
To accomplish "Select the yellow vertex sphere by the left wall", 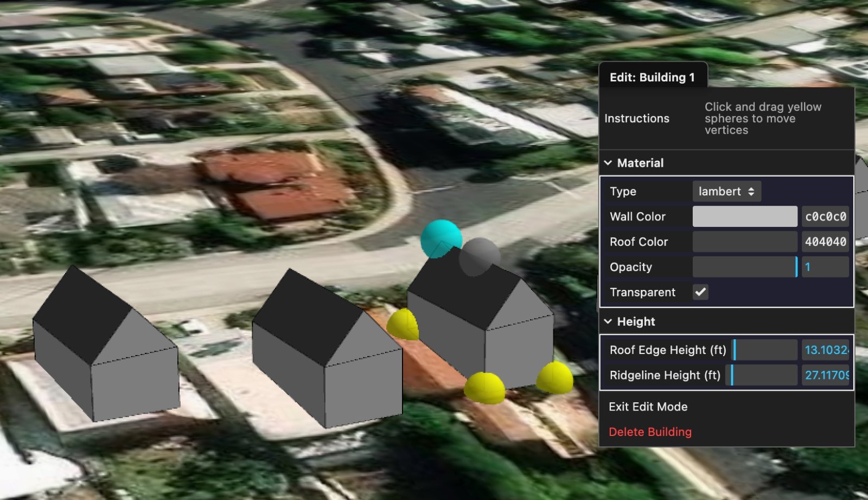I will [x=403, y=325].
